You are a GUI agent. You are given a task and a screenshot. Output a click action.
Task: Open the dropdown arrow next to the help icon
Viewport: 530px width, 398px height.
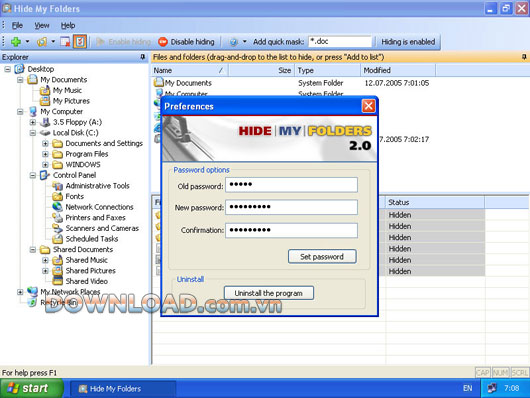[244, 42]
